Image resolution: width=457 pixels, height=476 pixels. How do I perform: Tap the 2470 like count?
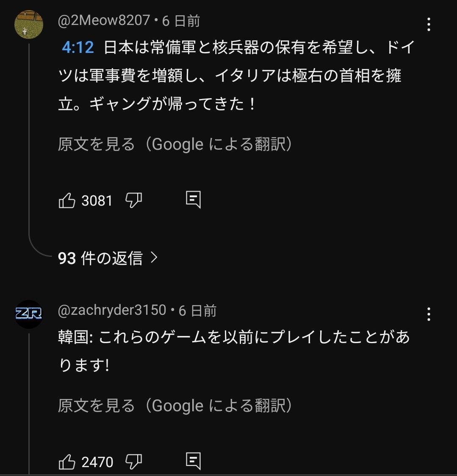pyautogui.click(x=97, y=462)
